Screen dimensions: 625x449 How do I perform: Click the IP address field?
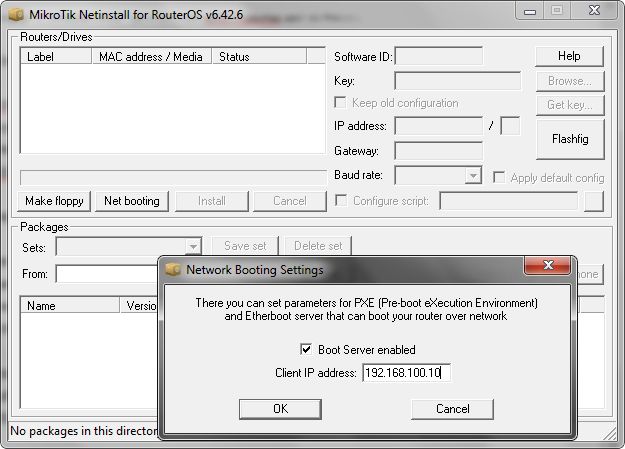point(438,126)
